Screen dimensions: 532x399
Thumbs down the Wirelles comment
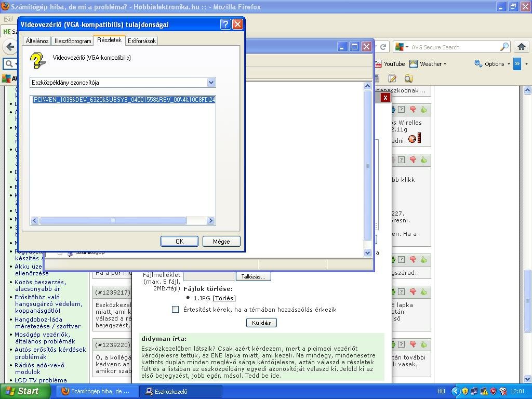413,109
